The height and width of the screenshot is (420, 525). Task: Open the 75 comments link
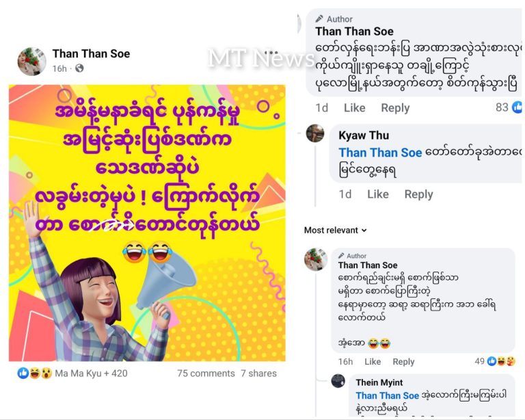[206, 373]
